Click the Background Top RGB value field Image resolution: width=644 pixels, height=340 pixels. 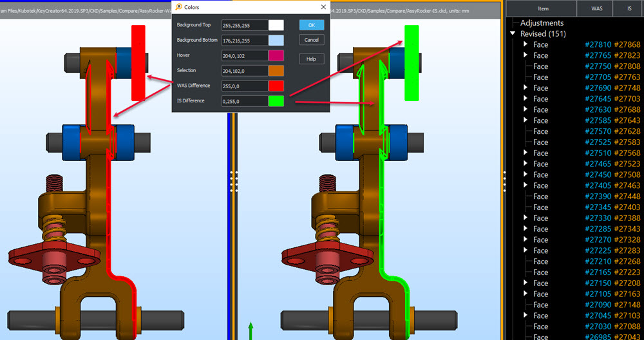pos(244,25)
